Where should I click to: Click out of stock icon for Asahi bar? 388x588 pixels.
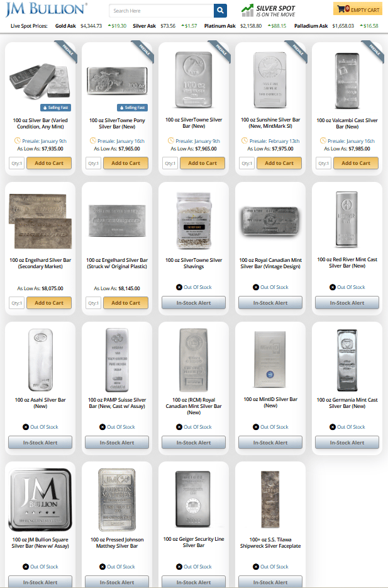point(25,427)
